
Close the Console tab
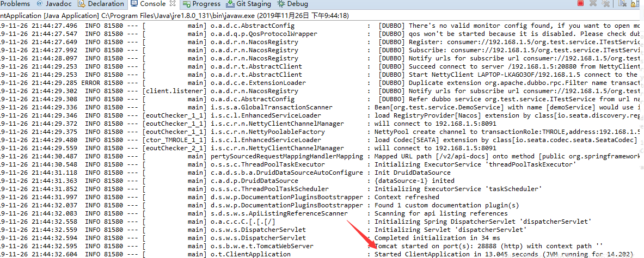coord(174,4)
